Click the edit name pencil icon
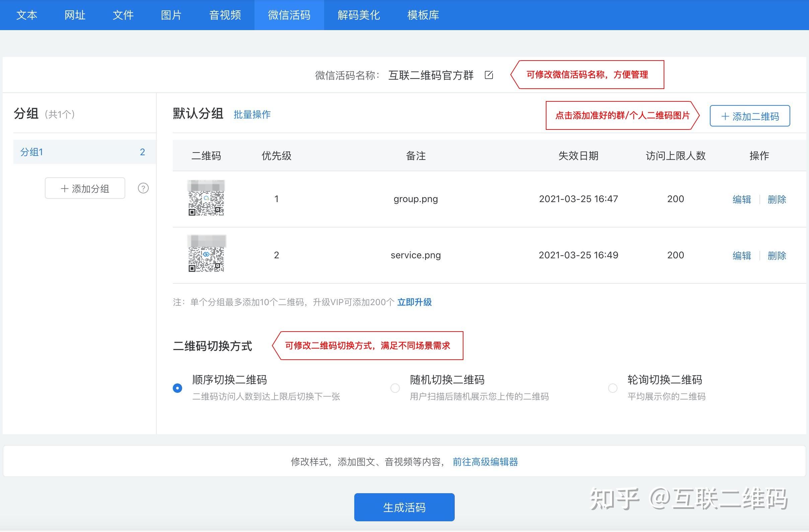Screen dimensions: 809x532 [489, 75]
